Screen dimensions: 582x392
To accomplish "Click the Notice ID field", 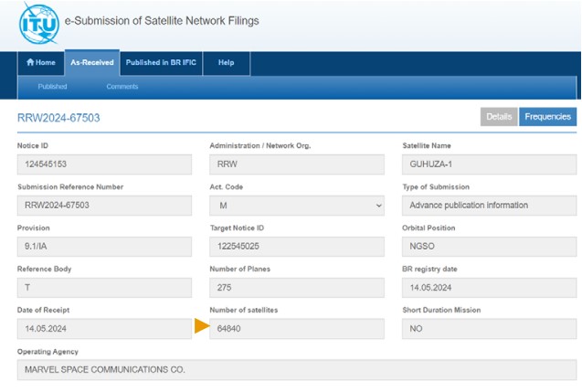I will [104, 164].
